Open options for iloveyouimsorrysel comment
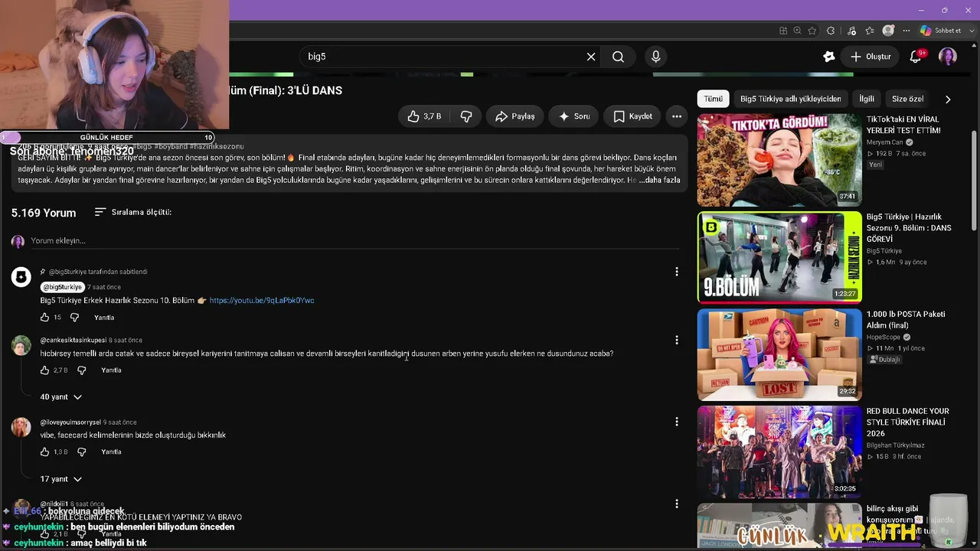The image size is (980, 551). pyautogui.click(x=676, y=422)
